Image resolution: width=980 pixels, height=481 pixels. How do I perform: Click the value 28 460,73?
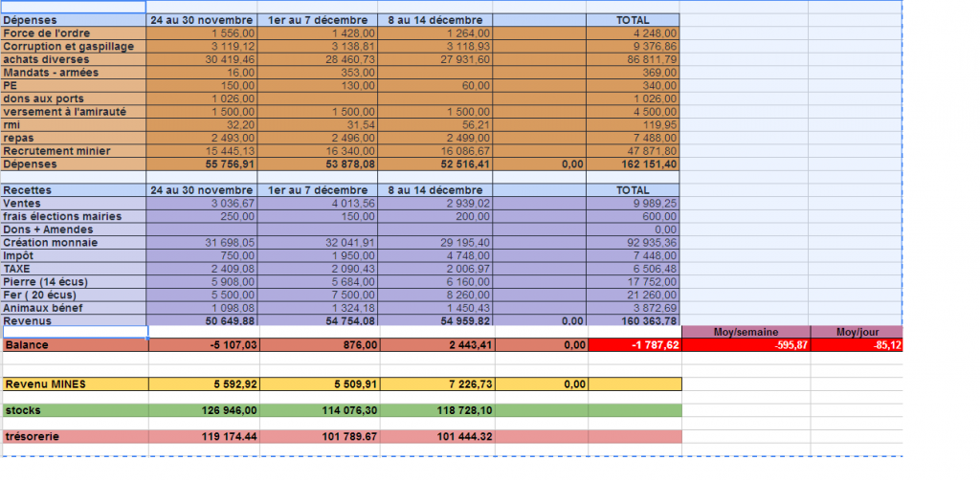(x=317, y=59)
